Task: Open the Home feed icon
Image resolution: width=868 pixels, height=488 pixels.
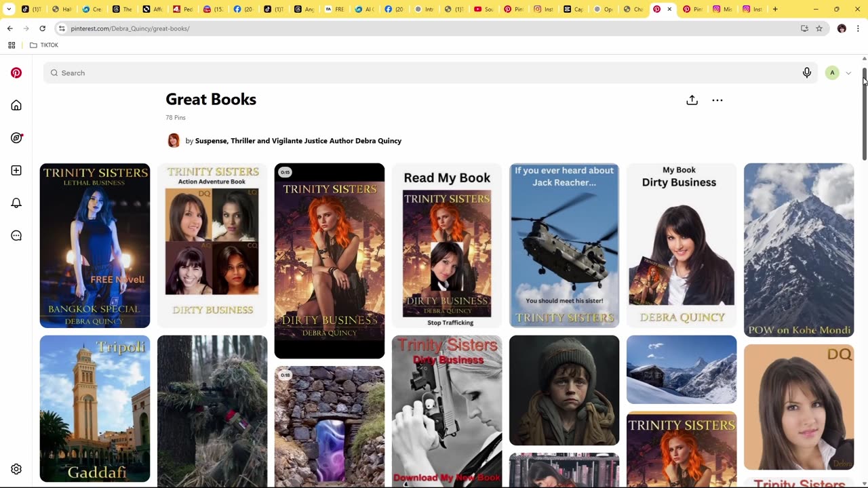Action: (x=16, y=105)
